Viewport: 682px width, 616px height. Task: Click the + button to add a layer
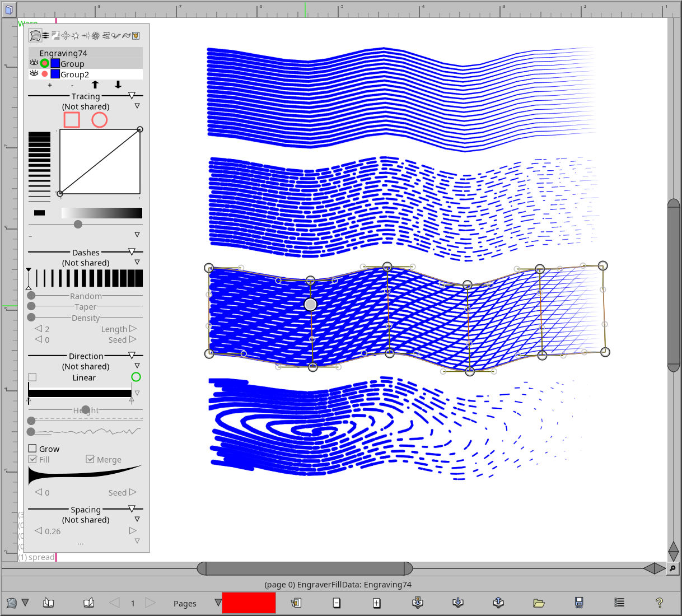coord(49,85)
